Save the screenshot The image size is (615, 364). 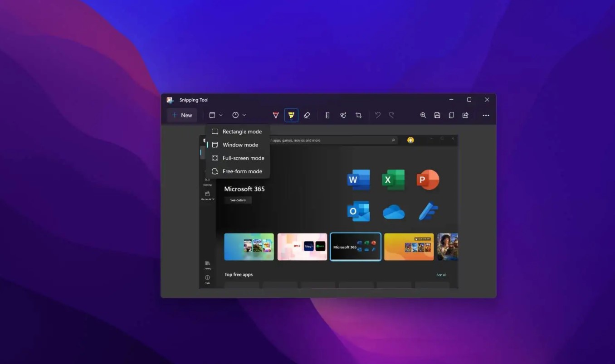[437, 115]
